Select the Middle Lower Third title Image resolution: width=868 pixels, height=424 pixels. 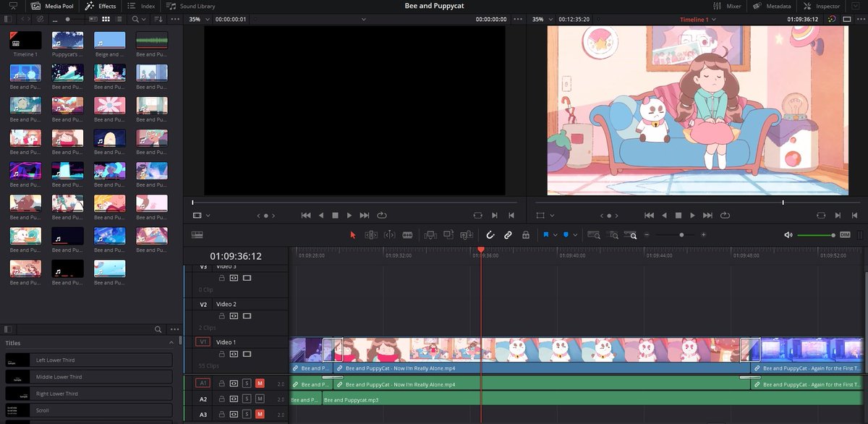click(90, 377)
